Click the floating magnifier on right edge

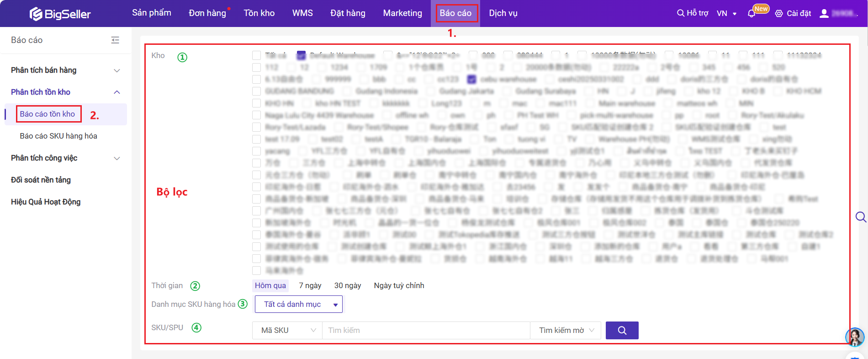coord(861,217)
